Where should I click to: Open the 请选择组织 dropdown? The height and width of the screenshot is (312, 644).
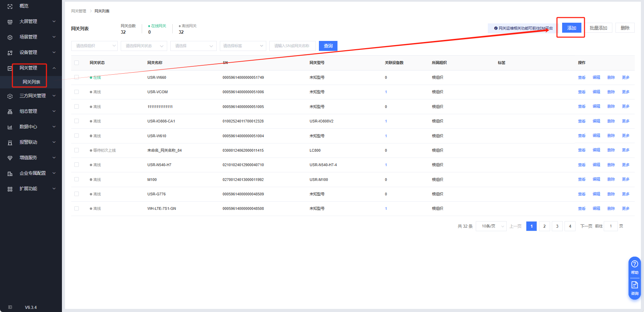(x=94, y=46)
